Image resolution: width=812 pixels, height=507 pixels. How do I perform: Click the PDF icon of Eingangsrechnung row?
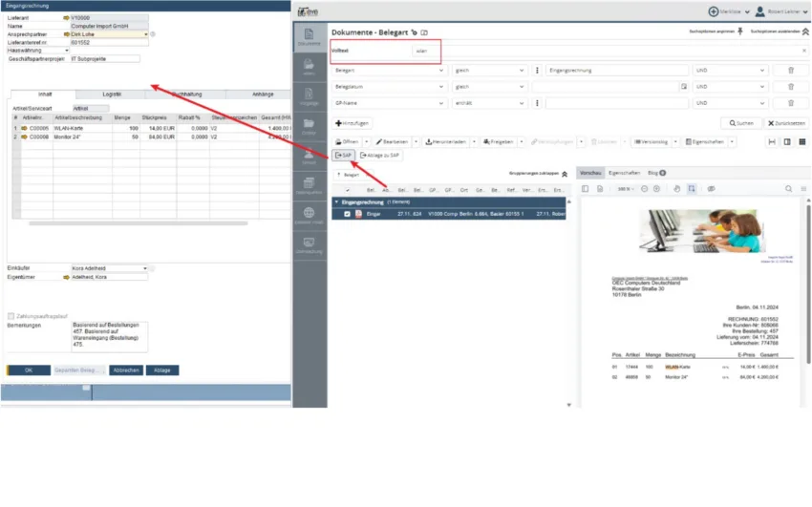(358, 214)
